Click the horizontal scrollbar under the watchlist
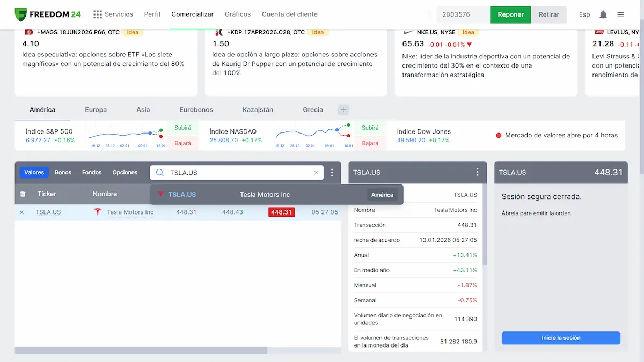Screen dimensions: 644x362 tap(141, 350)
